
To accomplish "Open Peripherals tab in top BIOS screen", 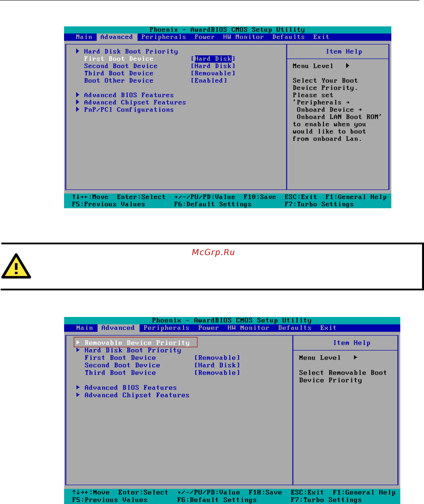I will click(164, 37).
